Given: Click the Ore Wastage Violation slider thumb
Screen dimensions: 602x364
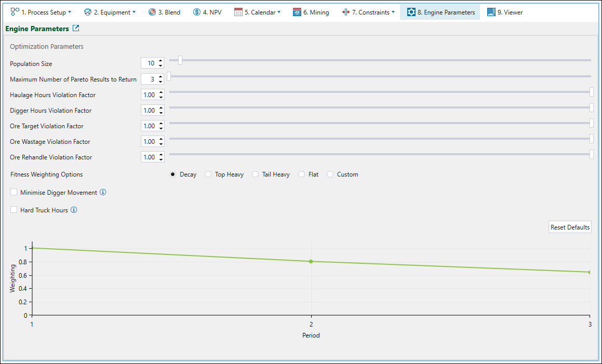Looking at the screenshot, I should tap(592, 139).
